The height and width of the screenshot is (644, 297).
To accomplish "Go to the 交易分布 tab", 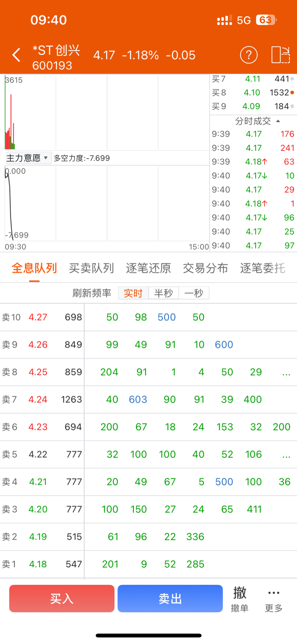I will click(x=205, y=268).
